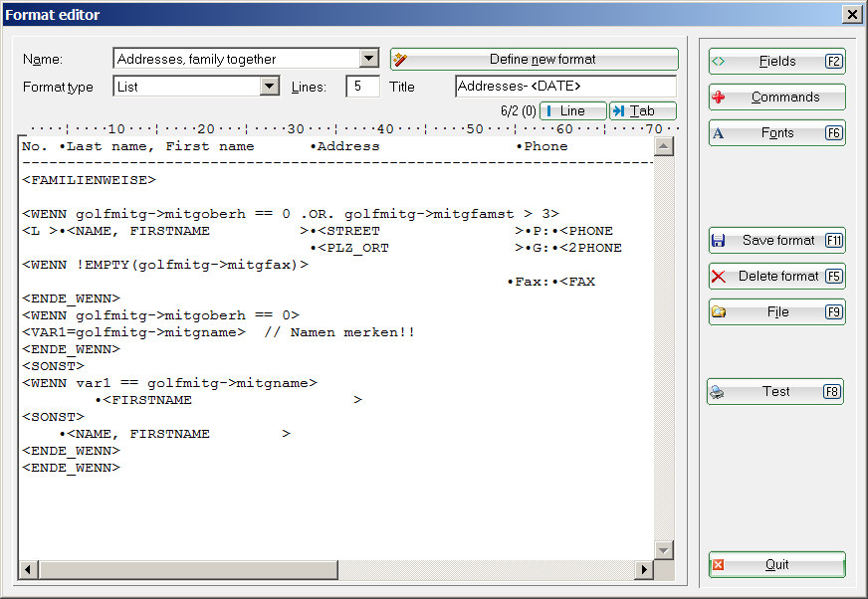Image resolution: width=868 pixels, height=599 pixels.
Task: Open File via the folder icon
Action: [776, 311]
